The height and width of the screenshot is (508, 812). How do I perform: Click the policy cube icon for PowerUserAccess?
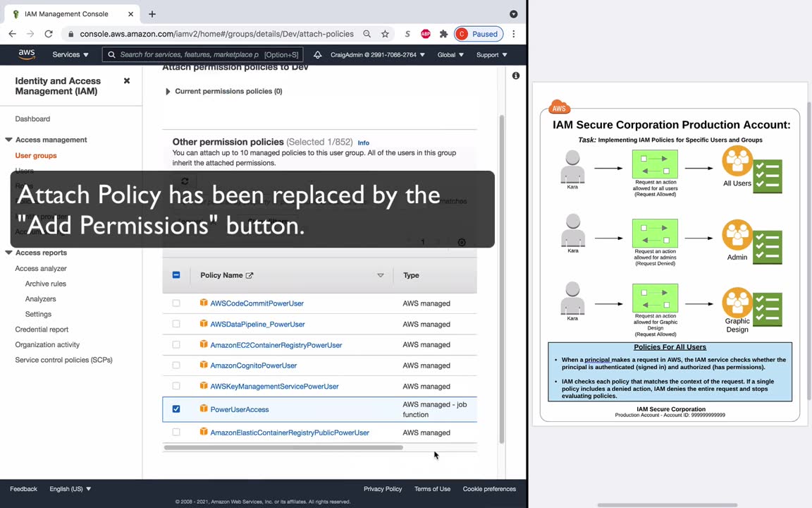pos(204,409)
